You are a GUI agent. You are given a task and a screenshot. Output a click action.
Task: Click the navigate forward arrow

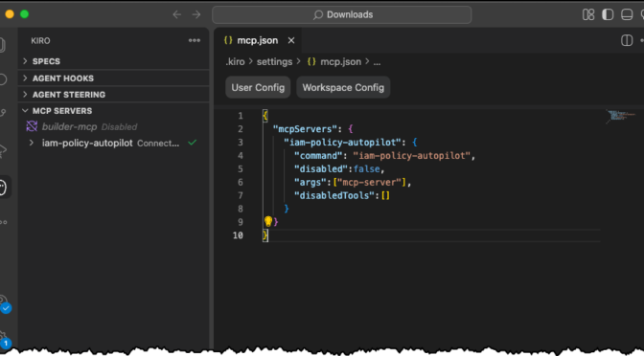[x=196, y=14]
